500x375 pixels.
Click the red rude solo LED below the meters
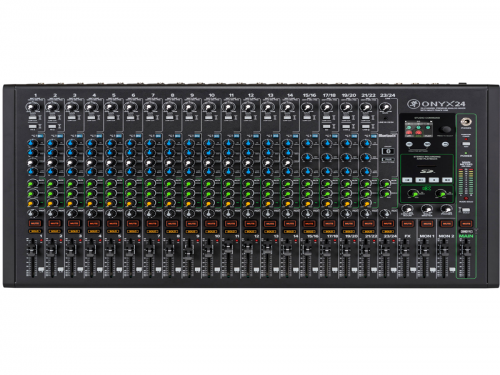tap(466, 198)
